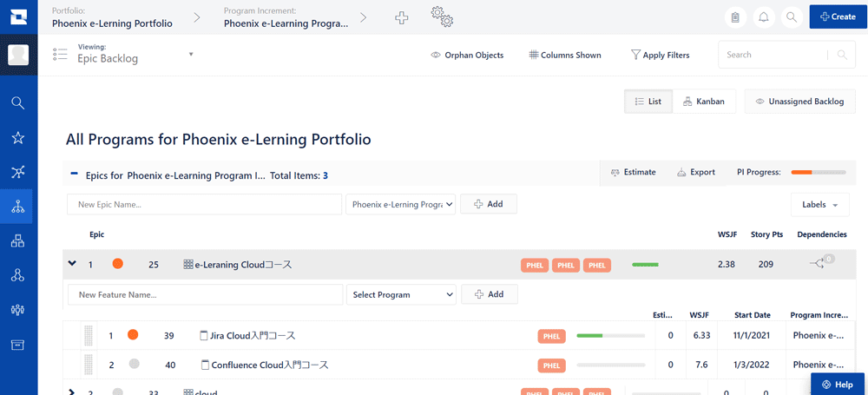The width and height of the screenshot is (868, 395).
Task: Grab the drag handle of Jira Cloud row
Action: (89, 335)
